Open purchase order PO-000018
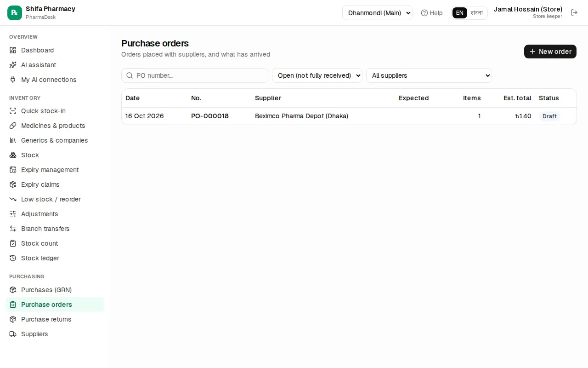Image resolution: width=588 pixels, height=368 pixels. pyautogui.click(x=210, y=116)
